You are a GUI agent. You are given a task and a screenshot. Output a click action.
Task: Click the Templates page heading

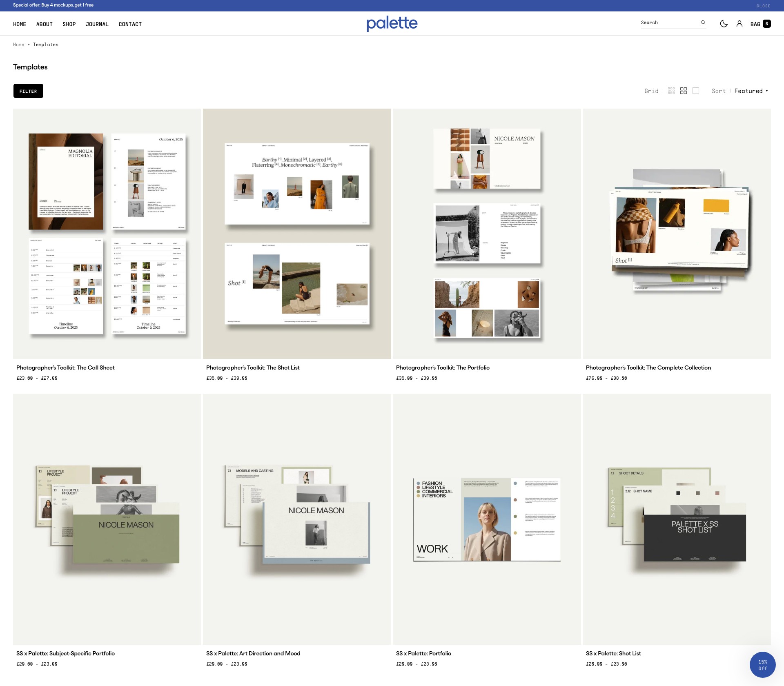point(30,67)
